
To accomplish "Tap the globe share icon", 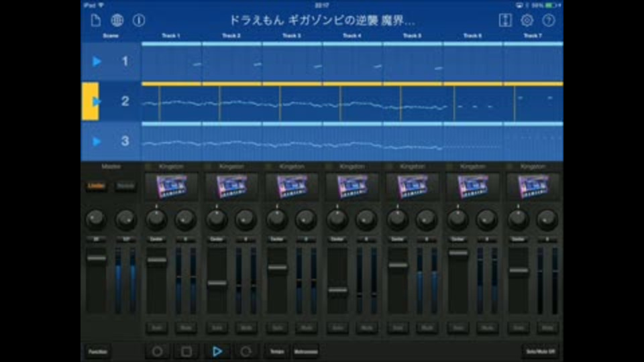I will 117,20.
